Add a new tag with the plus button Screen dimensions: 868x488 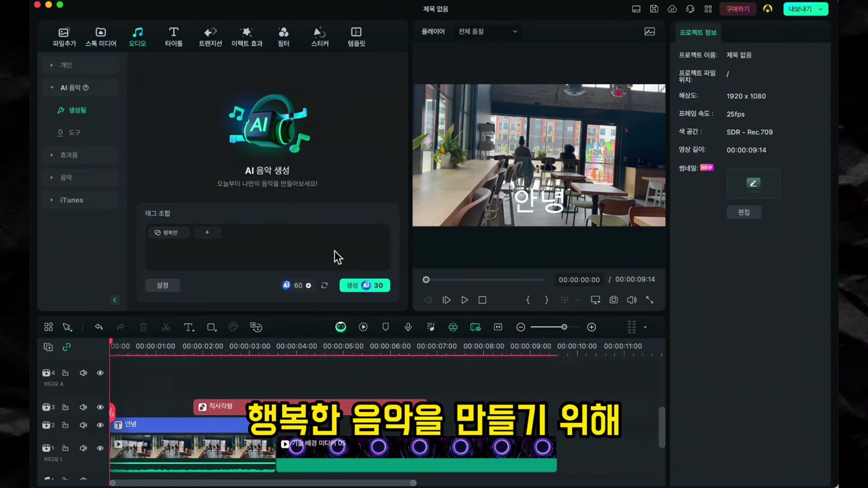click(x=207, y=232)
